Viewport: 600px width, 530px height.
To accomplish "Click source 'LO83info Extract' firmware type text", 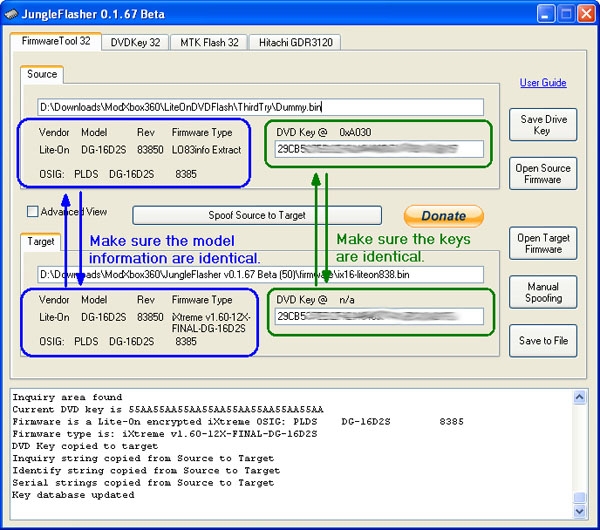I will click(x=206, y=150).
